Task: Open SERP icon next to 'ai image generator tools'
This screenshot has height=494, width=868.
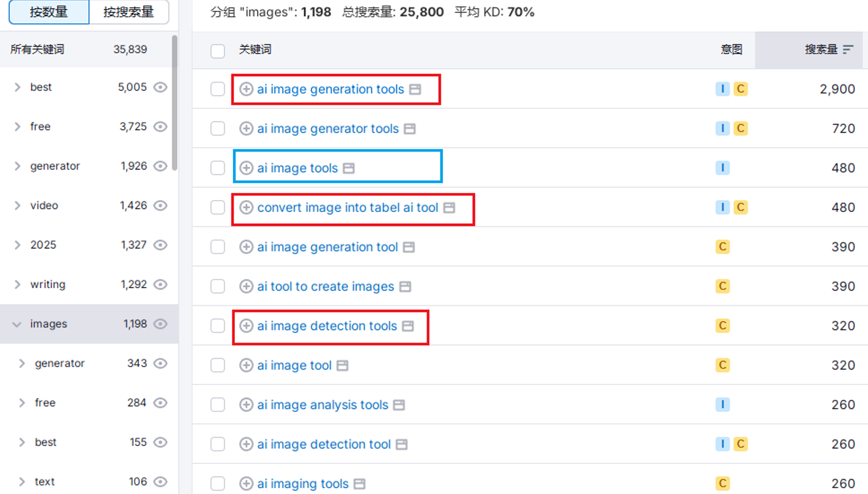Action: pos(410,129)
